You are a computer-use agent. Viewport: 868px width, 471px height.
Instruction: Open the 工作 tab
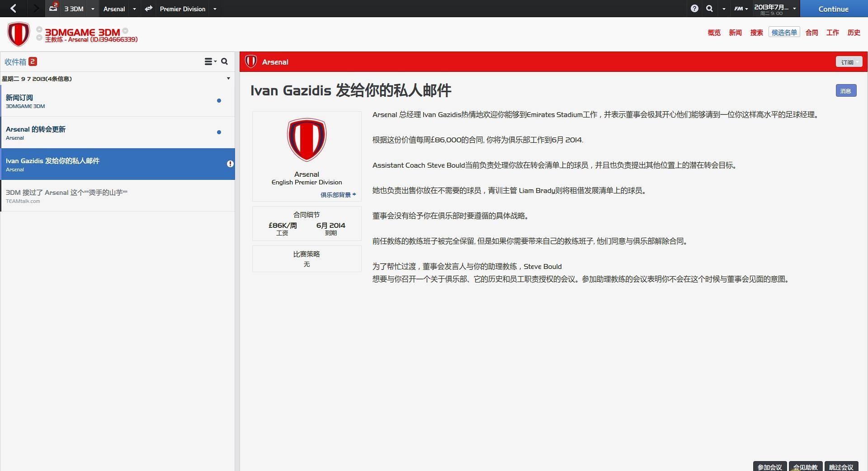(x=833, y=33)
